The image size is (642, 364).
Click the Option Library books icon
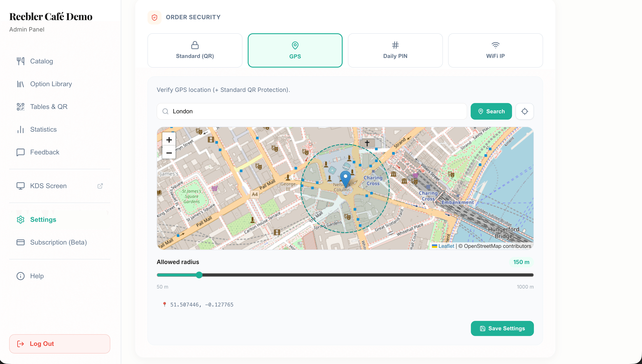[21, 84]
